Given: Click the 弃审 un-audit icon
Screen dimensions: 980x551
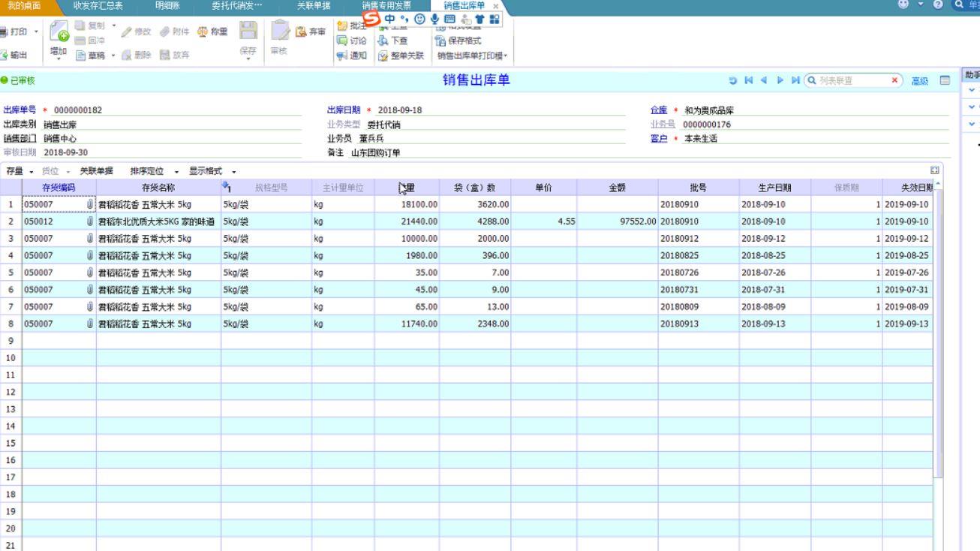Looking at the screenshot, I should pyautogui.click(x=301, y=32).
